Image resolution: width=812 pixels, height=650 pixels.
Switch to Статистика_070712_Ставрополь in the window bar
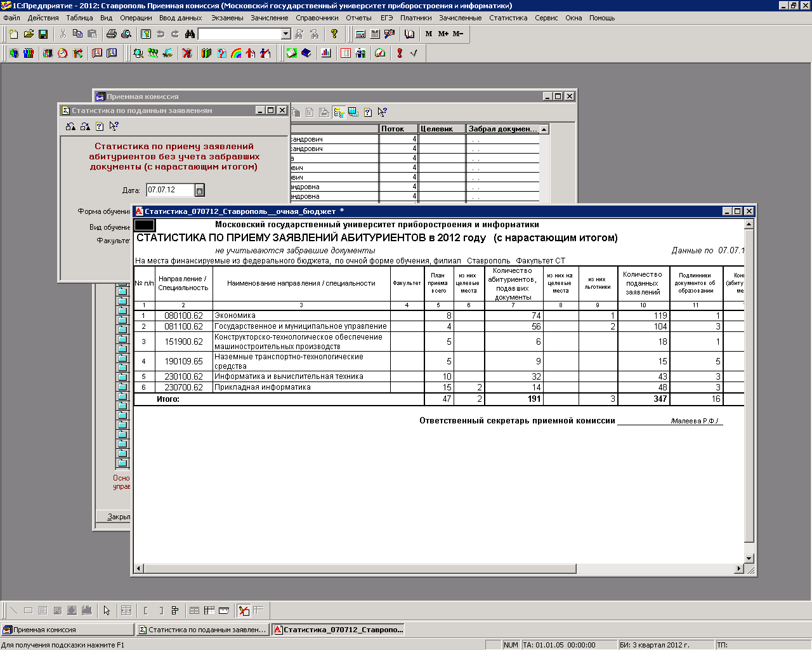click(339, 630)
